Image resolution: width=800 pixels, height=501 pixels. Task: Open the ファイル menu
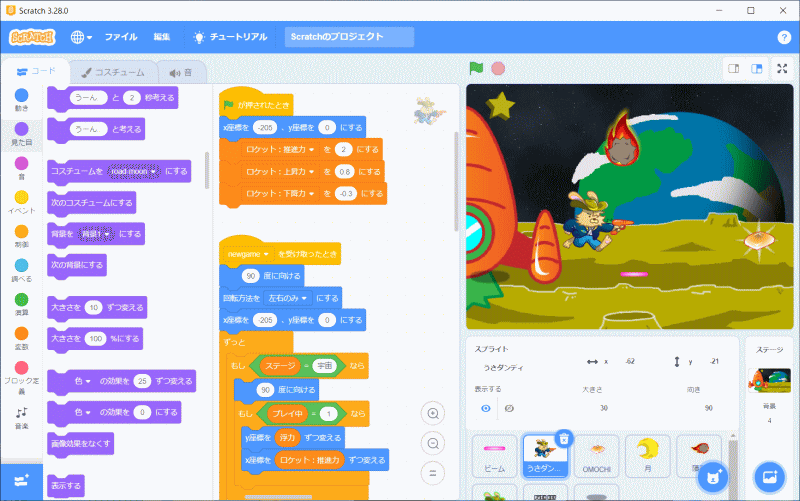[x=121, y=37]
